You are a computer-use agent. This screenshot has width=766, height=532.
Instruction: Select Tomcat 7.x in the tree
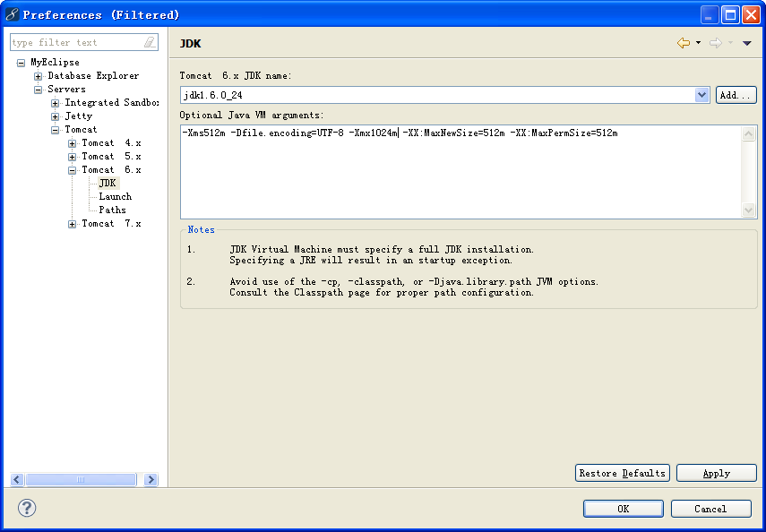coord(111,223)
